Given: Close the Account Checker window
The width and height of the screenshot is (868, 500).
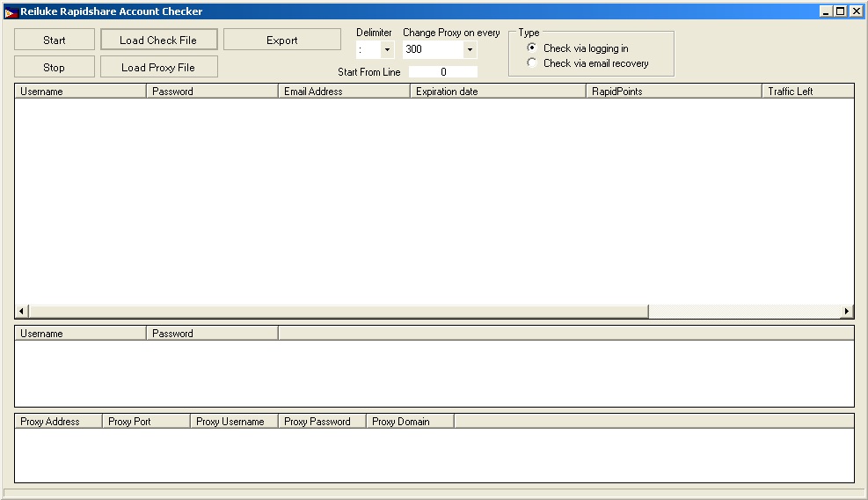Looking at the screenshot, I should point(856,11).
